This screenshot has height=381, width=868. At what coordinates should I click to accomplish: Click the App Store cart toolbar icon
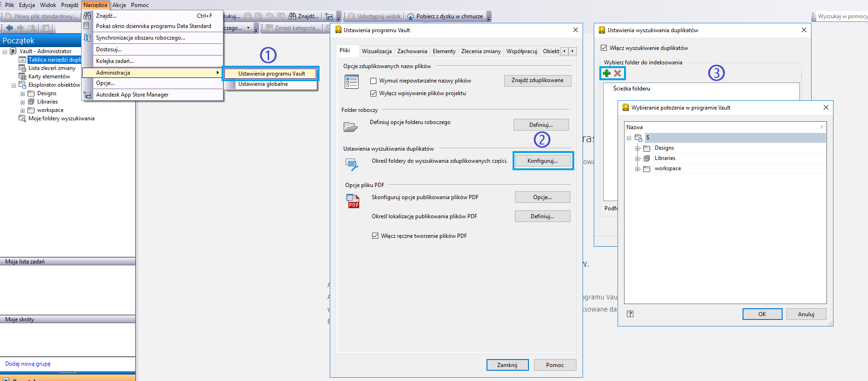(329, 16)
